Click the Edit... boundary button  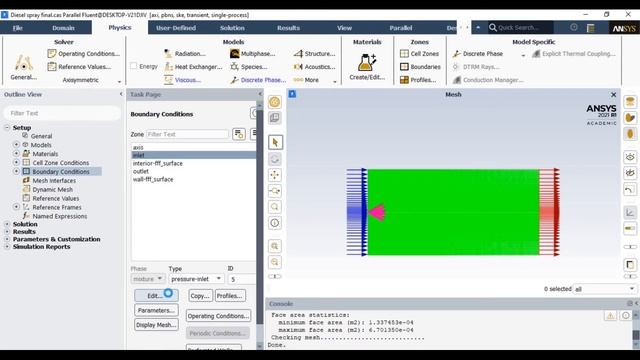156,296
